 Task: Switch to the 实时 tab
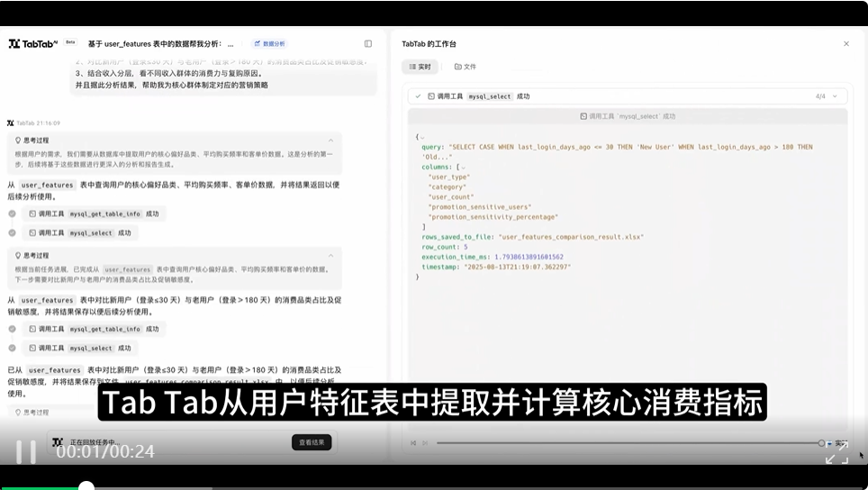click(420, 67)
